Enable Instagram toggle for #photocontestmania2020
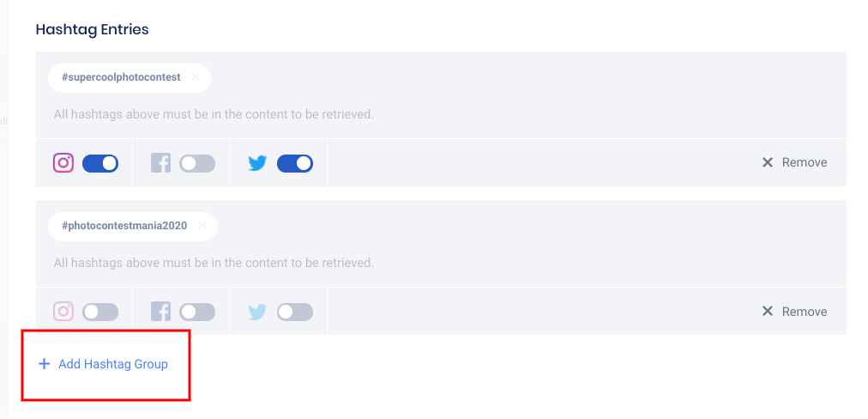868x419 pixels. tap(100, 312)
